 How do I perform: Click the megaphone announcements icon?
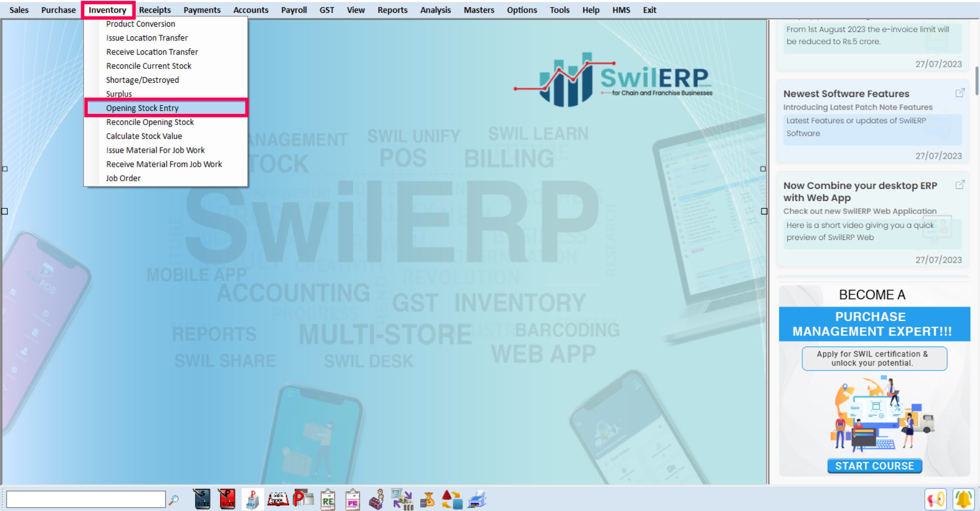(x=936, y=499)
